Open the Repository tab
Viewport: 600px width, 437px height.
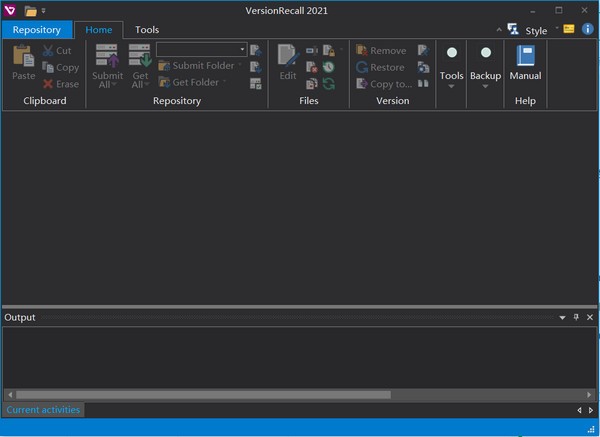point(37,30)
